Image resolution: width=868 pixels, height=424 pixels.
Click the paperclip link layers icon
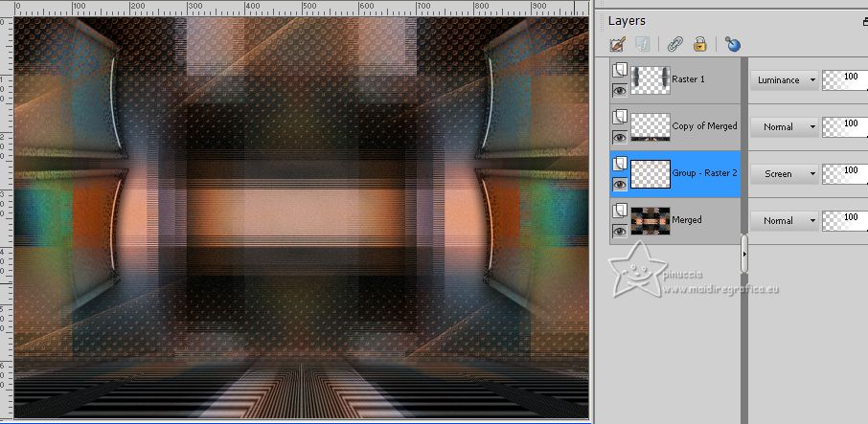[674, 44]
